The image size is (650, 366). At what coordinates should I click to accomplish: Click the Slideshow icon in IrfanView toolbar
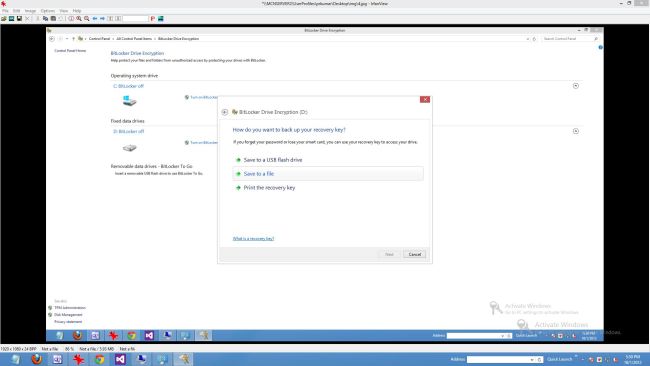click(x=12, y=19)
